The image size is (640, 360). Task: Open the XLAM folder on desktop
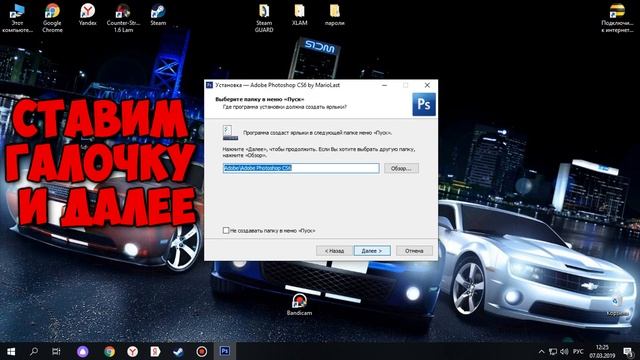[300, 15]
